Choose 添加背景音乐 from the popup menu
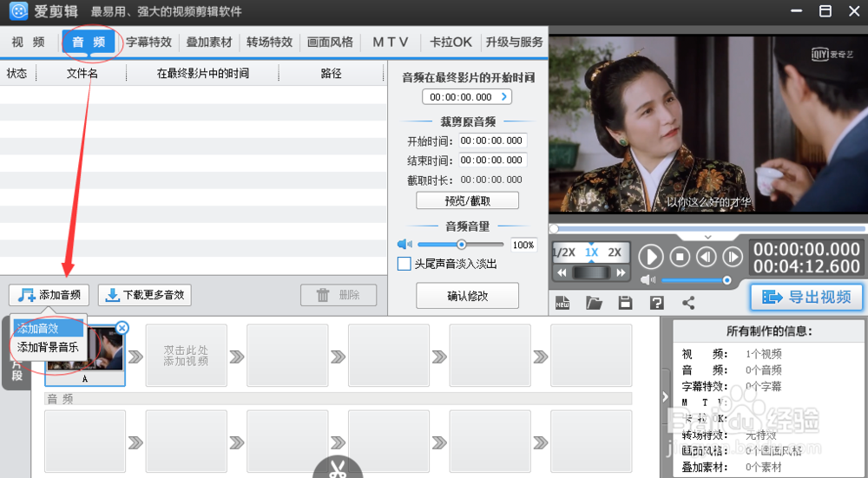Screen dimensions: 868x478 tap(48, 347)
